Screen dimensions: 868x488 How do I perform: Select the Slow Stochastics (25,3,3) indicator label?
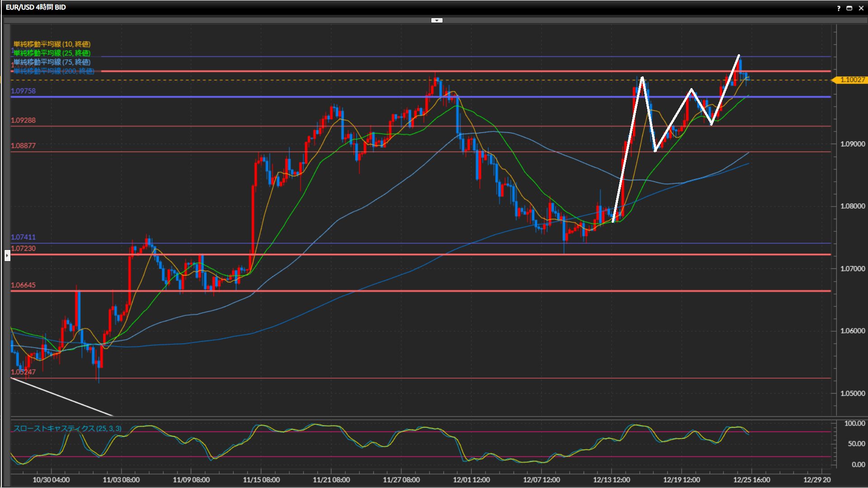coord(67,428)
